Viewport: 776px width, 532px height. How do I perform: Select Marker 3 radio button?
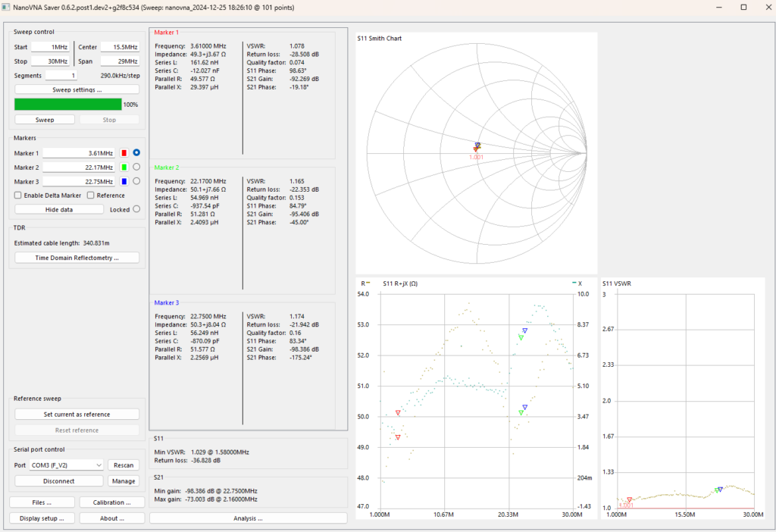(x=136, y=181)
